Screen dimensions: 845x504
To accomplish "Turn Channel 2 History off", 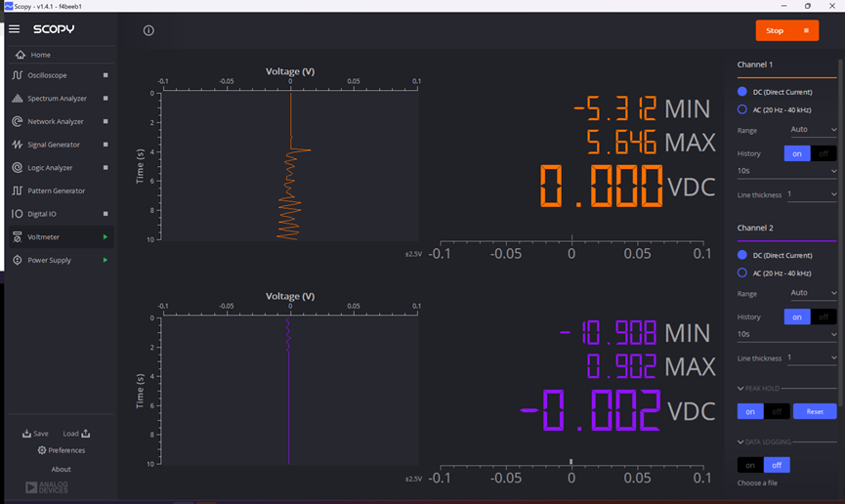I will 824,317.
